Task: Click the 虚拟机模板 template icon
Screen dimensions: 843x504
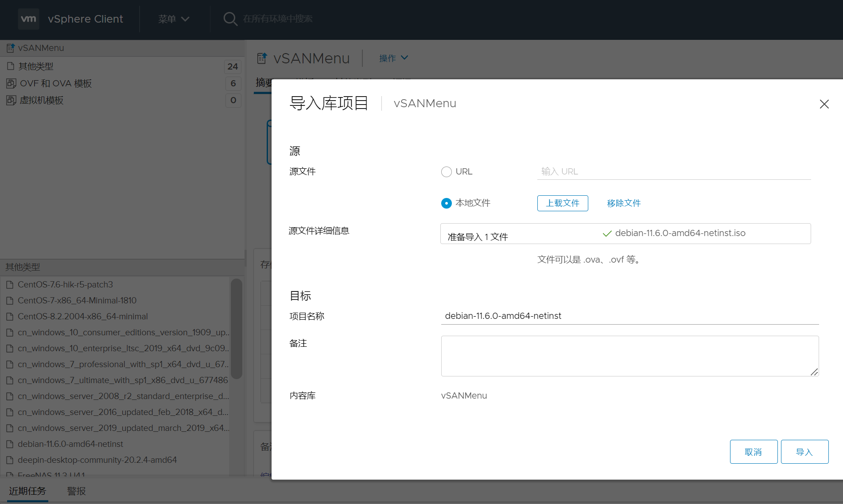Action: pos(11,100)
